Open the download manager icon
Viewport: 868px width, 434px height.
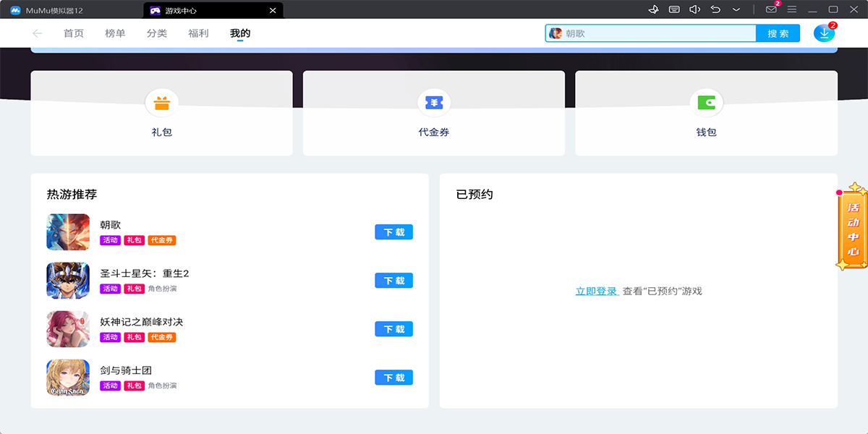coord(823,33)
